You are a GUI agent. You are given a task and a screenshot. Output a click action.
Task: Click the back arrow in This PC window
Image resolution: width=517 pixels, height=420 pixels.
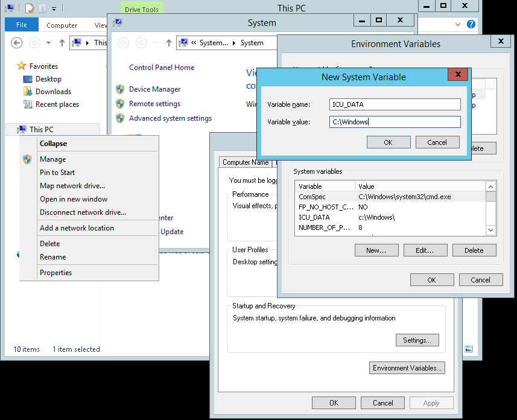(17, 43)
